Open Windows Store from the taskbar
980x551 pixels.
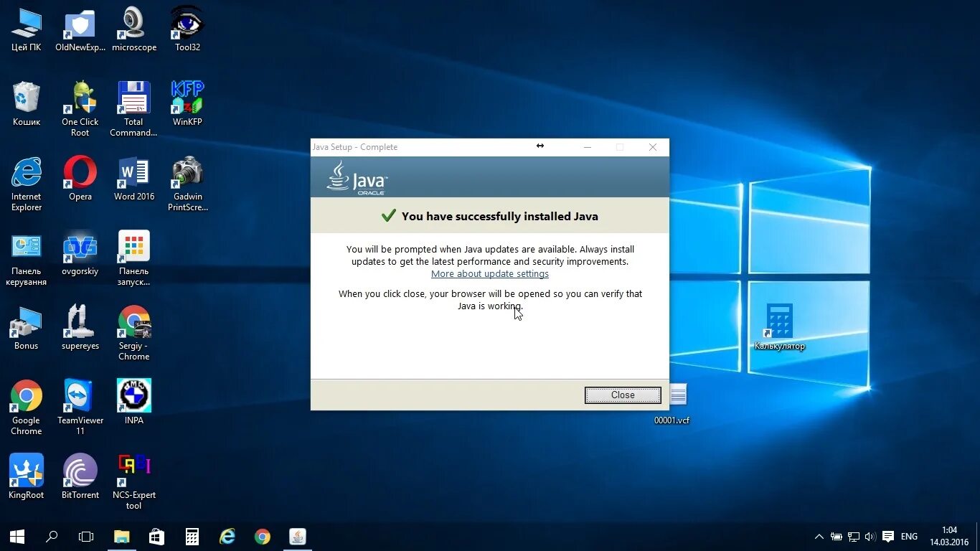(156, 537)
